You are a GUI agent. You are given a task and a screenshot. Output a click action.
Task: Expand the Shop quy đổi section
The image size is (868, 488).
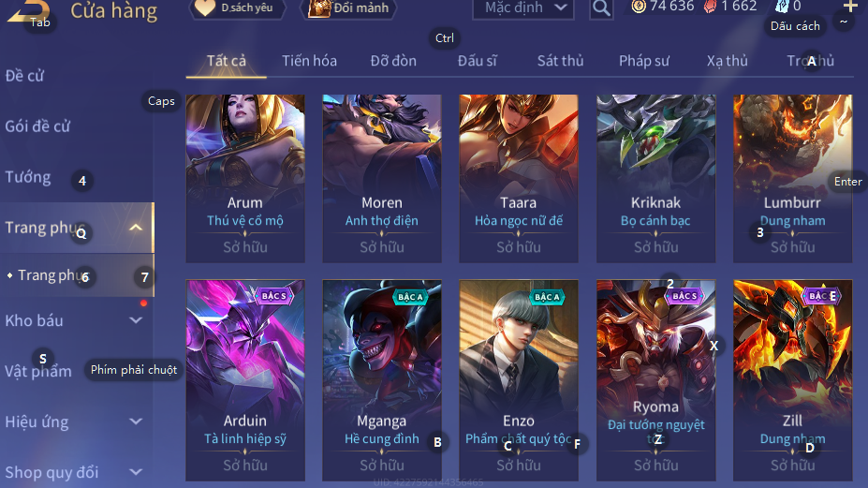click(x=136, y=472)
